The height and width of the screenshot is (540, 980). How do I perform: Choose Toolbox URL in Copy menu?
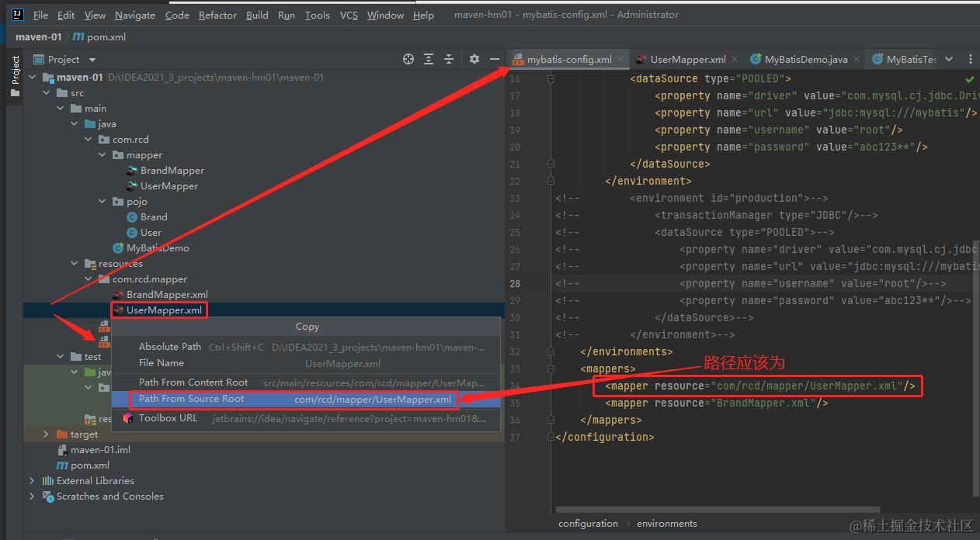coord(306,418)
